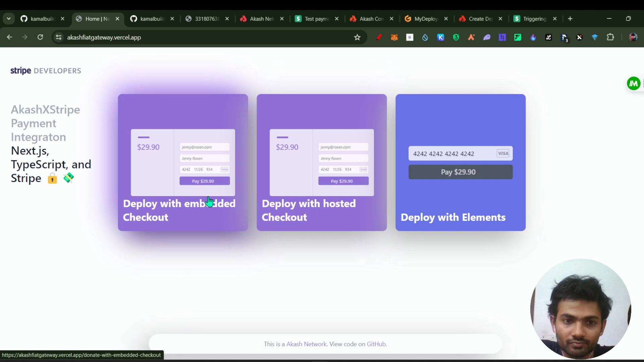Open the GitHub footer link

pos(376,344)
